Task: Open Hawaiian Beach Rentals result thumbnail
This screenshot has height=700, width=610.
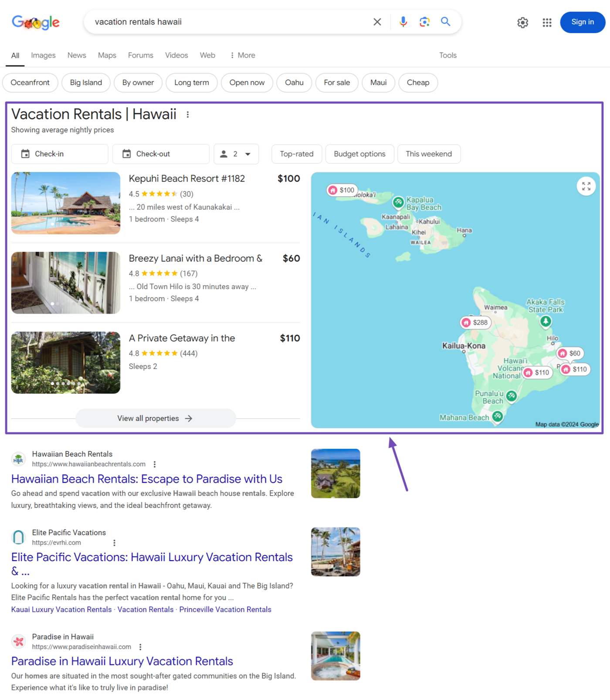Action: [x=335, y=473]
